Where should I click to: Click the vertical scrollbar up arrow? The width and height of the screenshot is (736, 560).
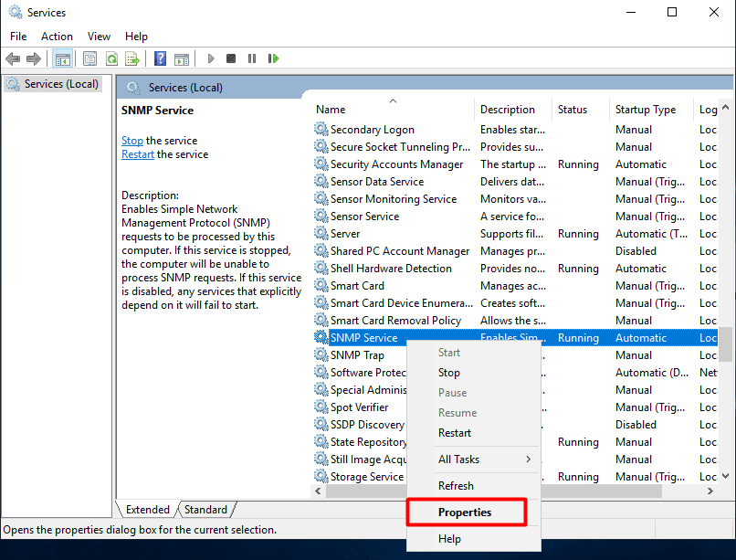726,108
